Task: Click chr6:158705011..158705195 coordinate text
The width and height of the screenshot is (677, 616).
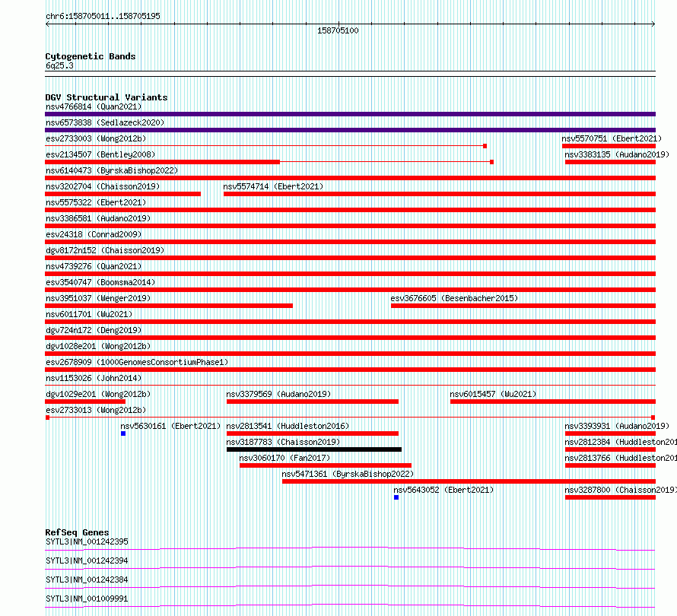Action: point(103,16)
